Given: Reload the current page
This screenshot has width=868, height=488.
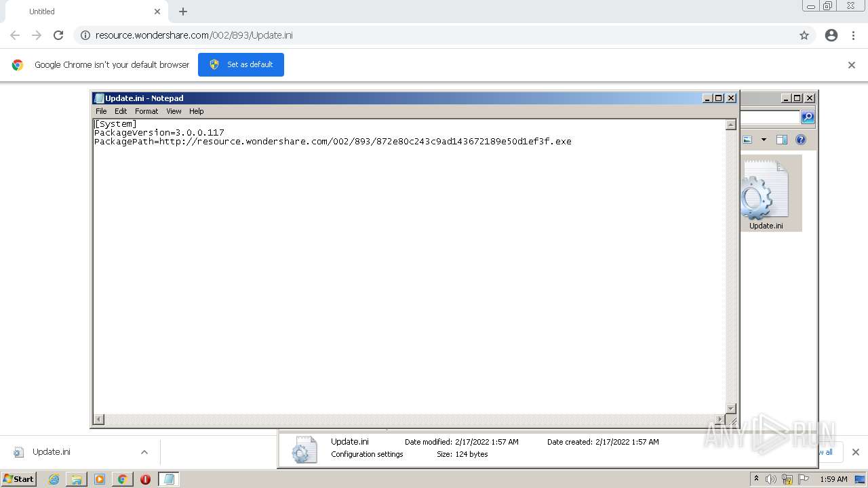Looking at the screenshot, I should tap(58, 35).
